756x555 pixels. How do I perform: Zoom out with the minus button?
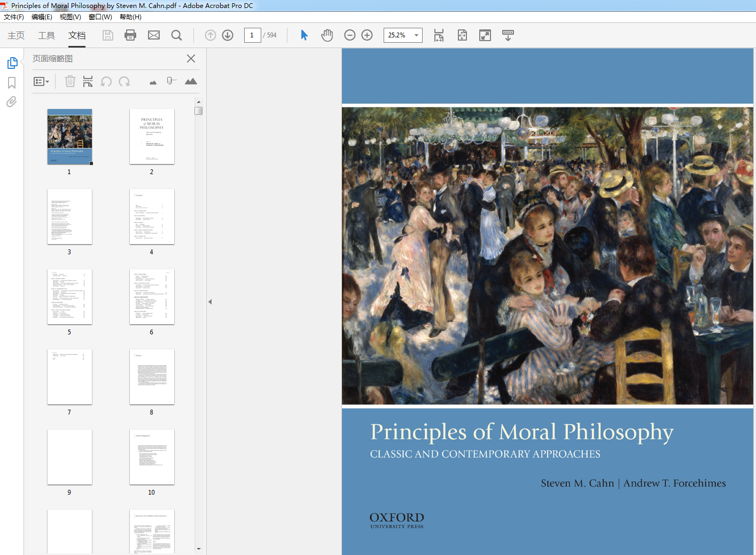[x=350, y=35]
